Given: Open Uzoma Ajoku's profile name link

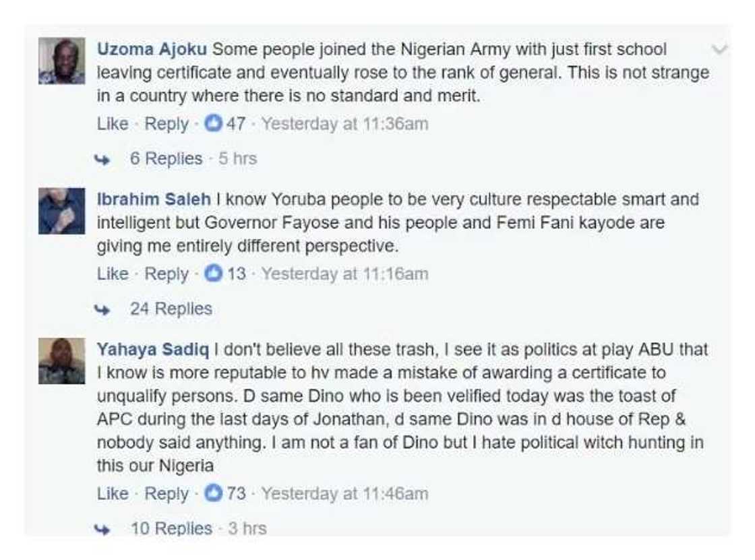Looking at the screenshot, I should coord(152,49).
